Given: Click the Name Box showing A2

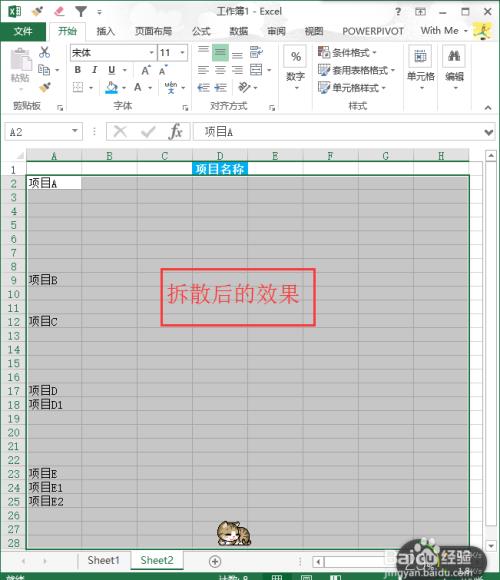Looking at the screenshot, I should pyautogui.click(x=44, y=132).
